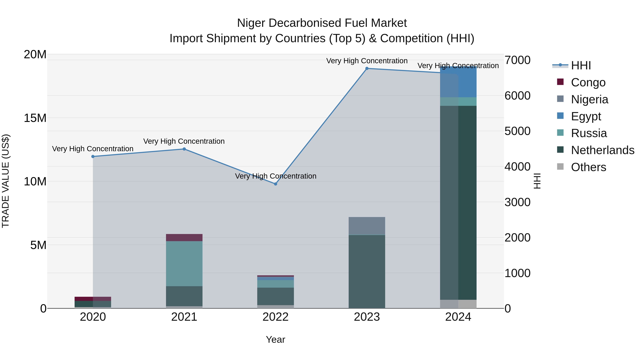Click the 2021 x-axis label
644x362 pixels.
coord(184,317)
